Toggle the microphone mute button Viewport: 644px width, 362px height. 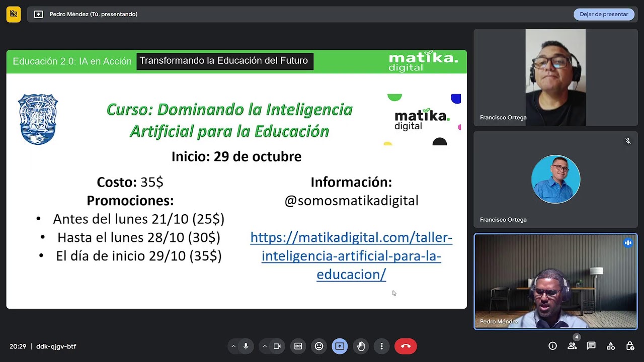click(246, 346)
